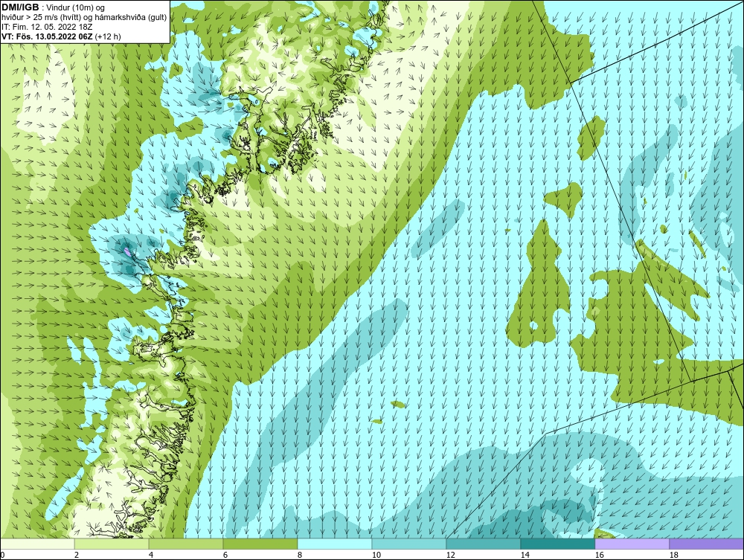Click the DMI/IGB title text

(20, 7)
